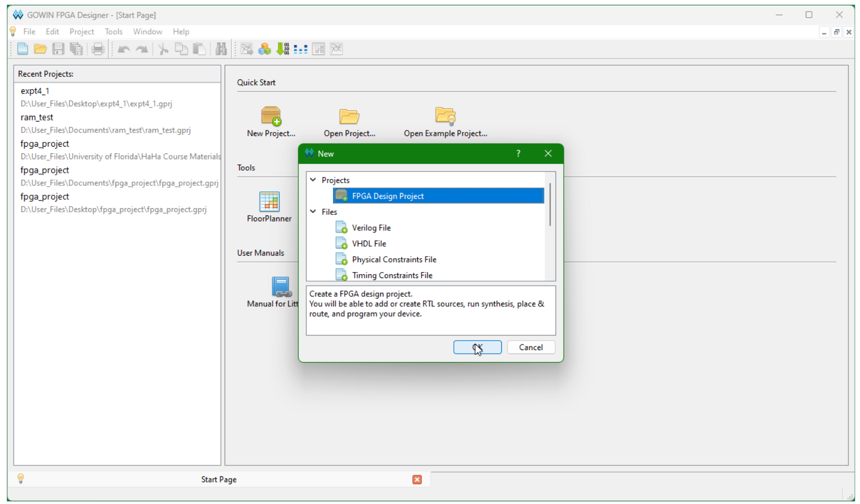Open the analyzer oscilloscope waveform-arrow toolbar icon

click(247, 49)
